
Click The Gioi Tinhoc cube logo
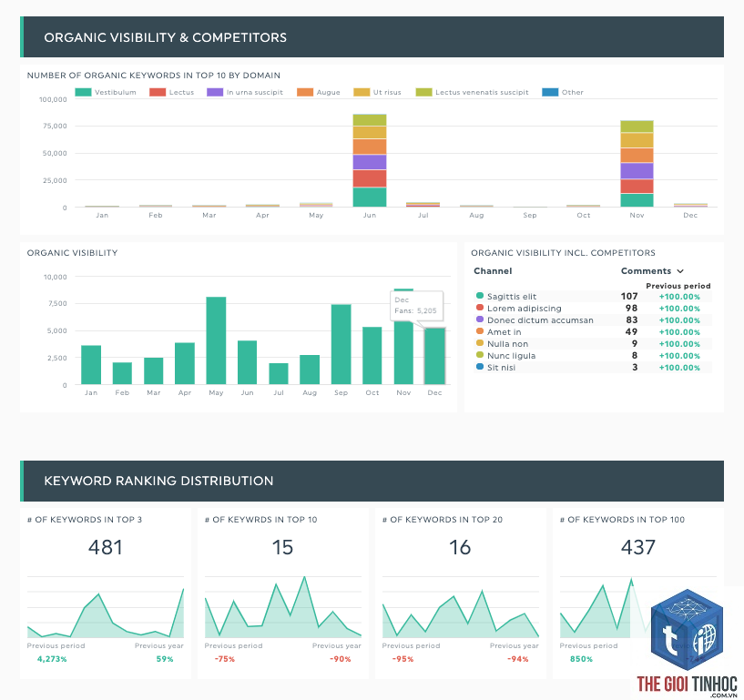tap(687, 629)
